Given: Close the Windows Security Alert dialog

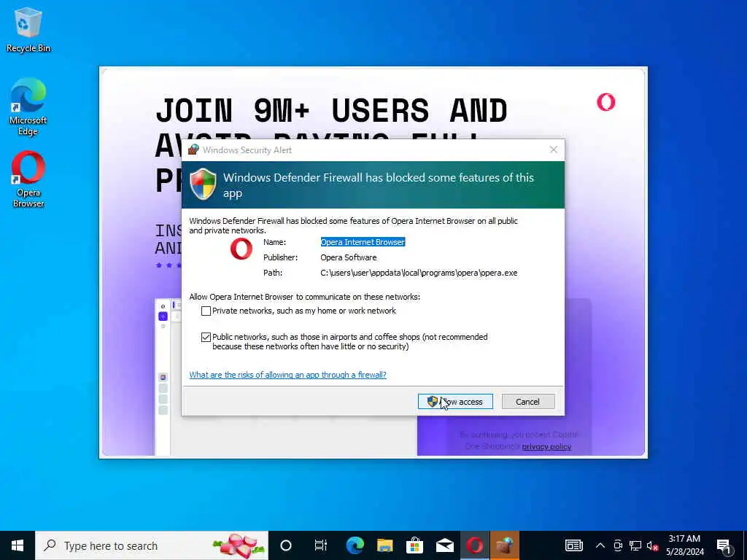Looking at the screenshot, I should 553,149.
